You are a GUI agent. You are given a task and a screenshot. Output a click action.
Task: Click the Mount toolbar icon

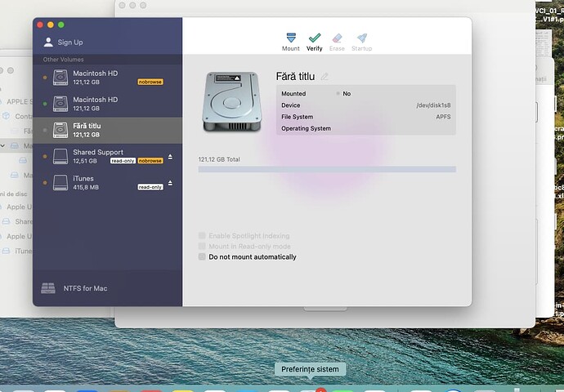pos(290,38)
